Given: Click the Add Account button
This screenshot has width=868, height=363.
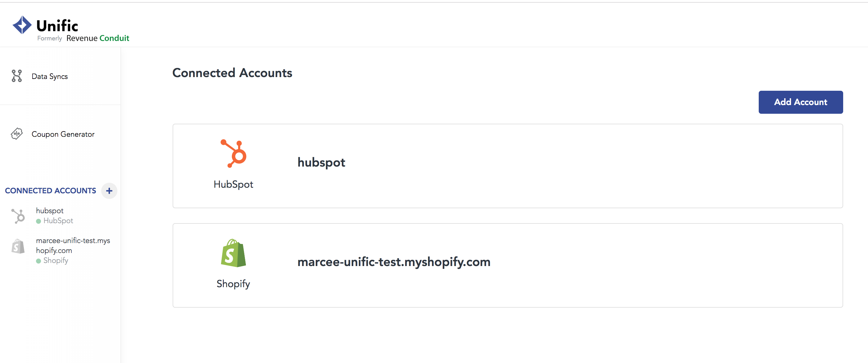Looking at the screenshot, I should 801,102.
